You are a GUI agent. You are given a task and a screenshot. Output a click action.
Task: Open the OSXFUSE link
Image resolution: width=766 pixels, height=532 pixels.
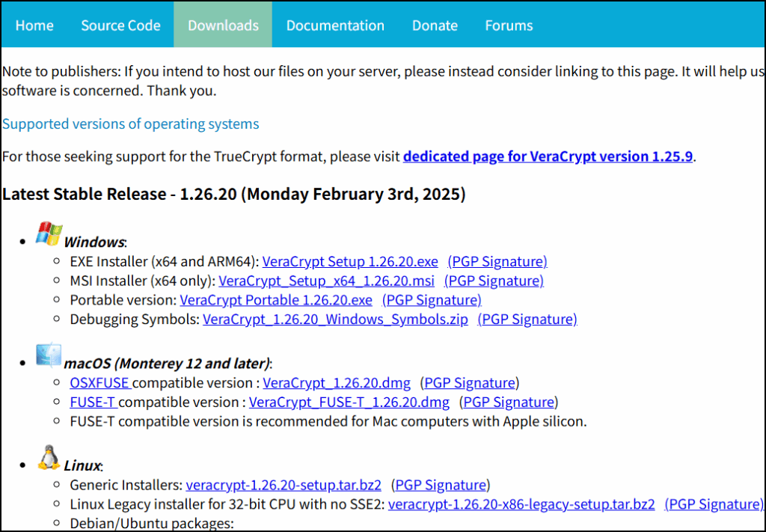pos(99,383)
